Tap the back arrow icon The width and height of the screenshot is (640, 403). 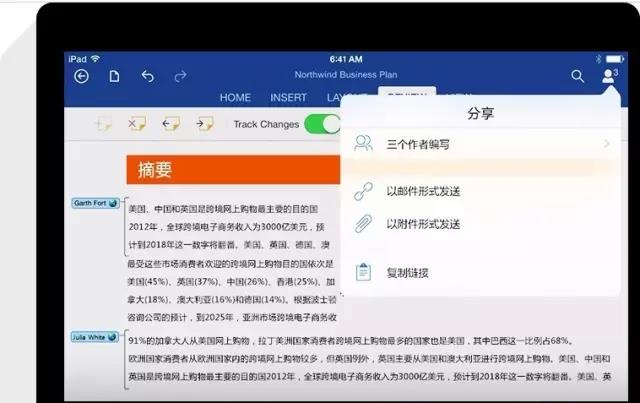click(81, 76)
